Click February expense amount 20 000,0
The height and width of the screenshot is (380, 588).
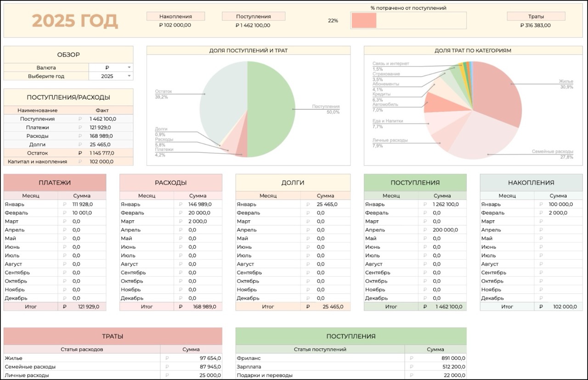(x=199, y=213)
